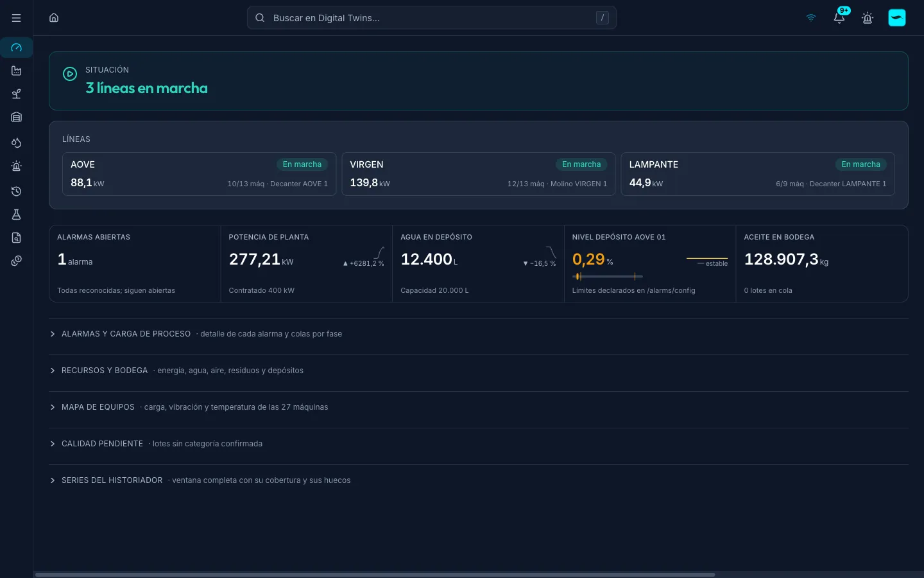Open the oil droplets section in the sidebar

point(17,143)
